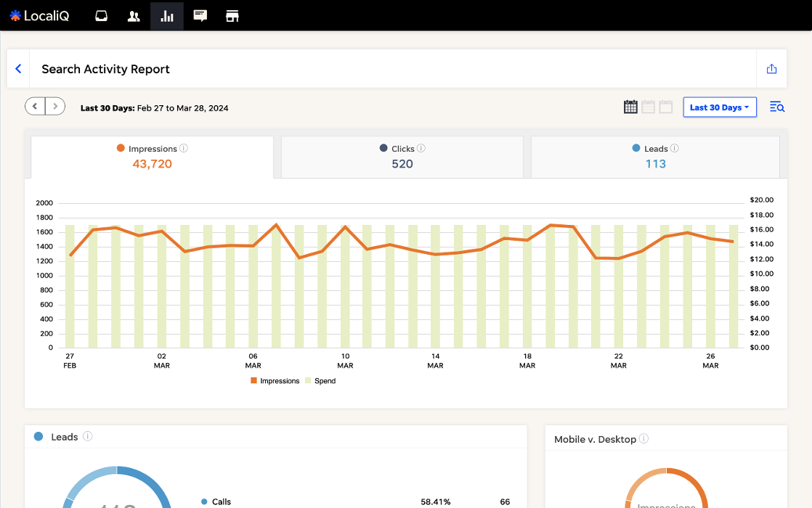Switch to the Leads metric tab
812x508 pixels.
[x=655, y=157]
